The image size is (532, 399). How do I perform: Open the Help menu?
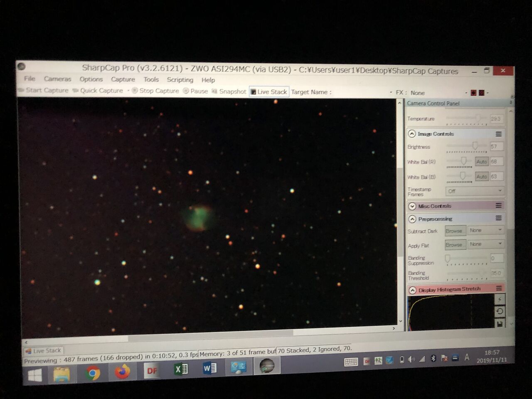coord(208,80)
